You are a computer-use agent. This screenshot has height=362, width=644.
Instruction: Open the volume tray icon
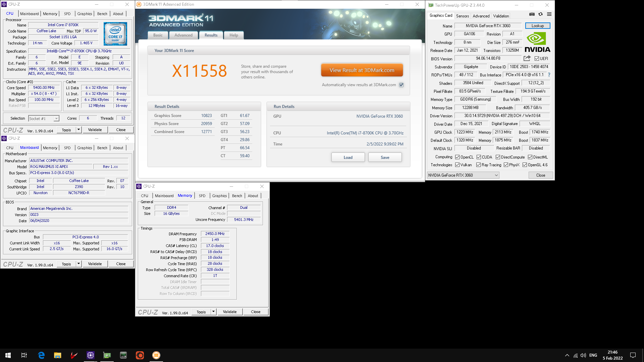click(x=583, y=355)
